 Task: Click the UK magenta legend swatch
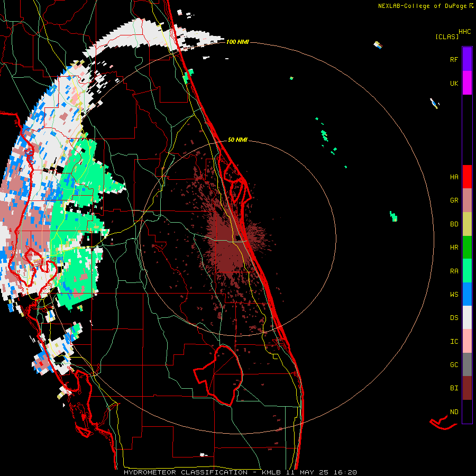[467, 83]
